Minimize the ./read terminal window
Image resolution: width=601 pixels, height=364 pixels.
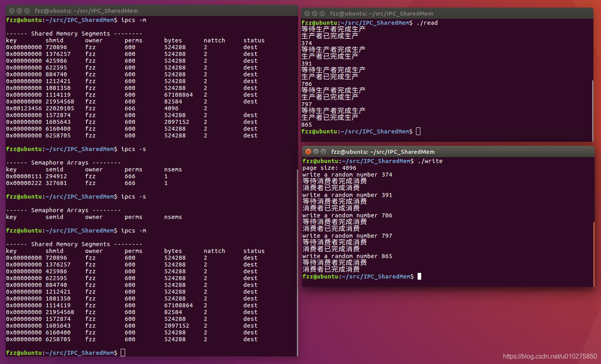[314, 13]
